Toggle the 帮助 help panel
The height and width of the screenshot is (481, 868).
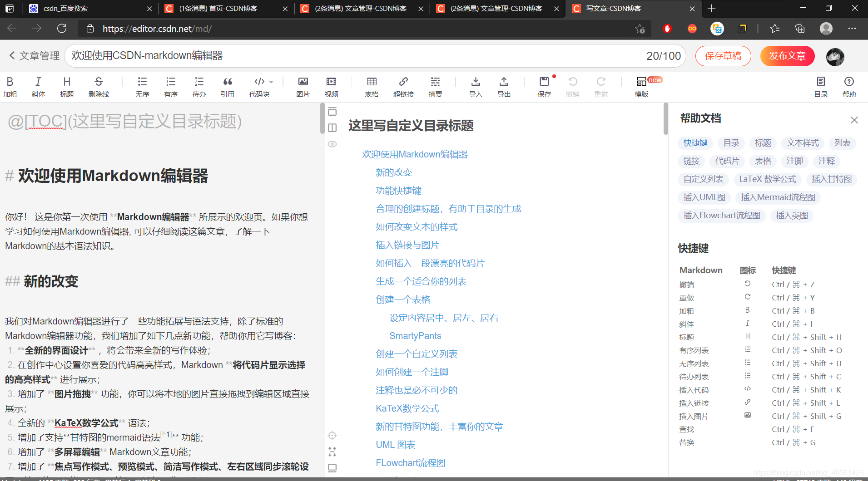[x=849, y=87]
